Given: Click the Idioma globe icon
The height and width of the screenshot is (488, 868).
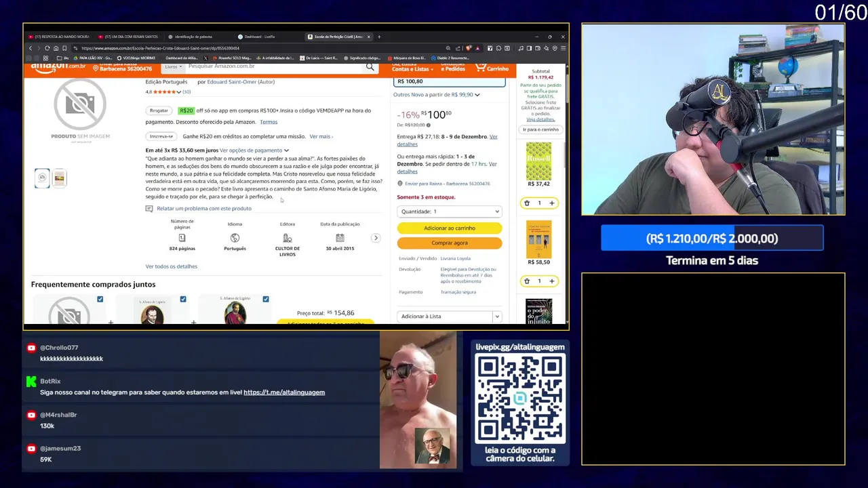Looking at the screenshot, I should 235,238.
